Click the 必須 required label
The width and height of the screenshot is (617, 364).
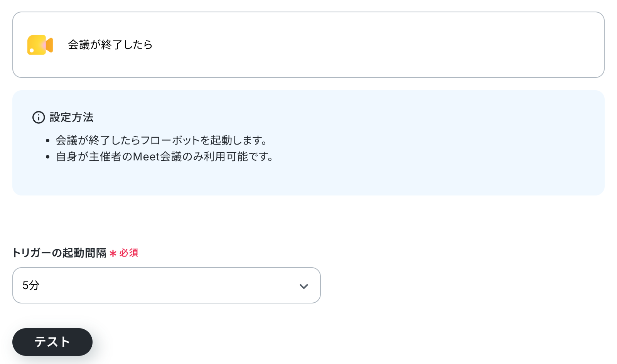(129, 253)
